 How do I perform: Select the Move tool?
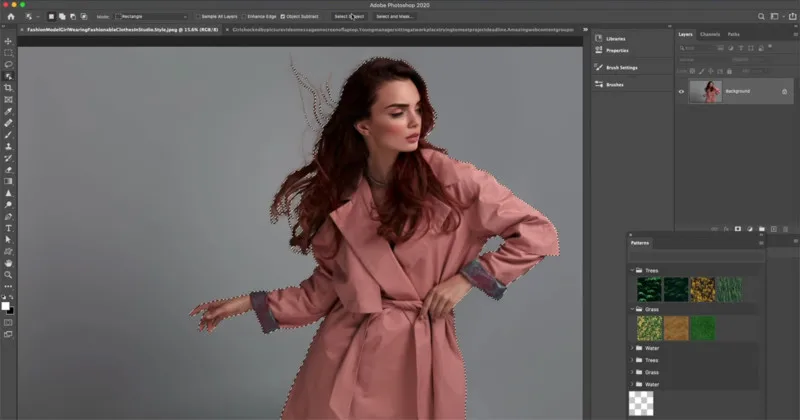[x=8, y=41]
